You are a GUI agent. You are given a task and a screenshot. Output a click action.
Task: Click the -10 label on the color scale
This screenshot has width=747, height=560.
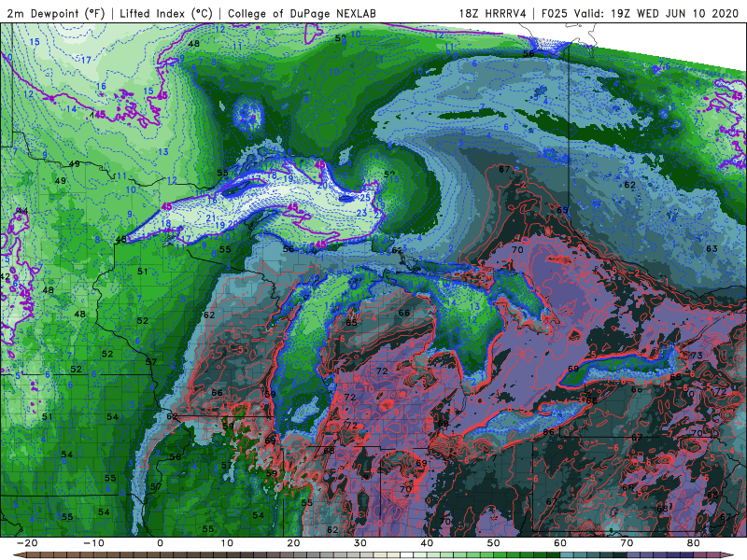[93, 543]
